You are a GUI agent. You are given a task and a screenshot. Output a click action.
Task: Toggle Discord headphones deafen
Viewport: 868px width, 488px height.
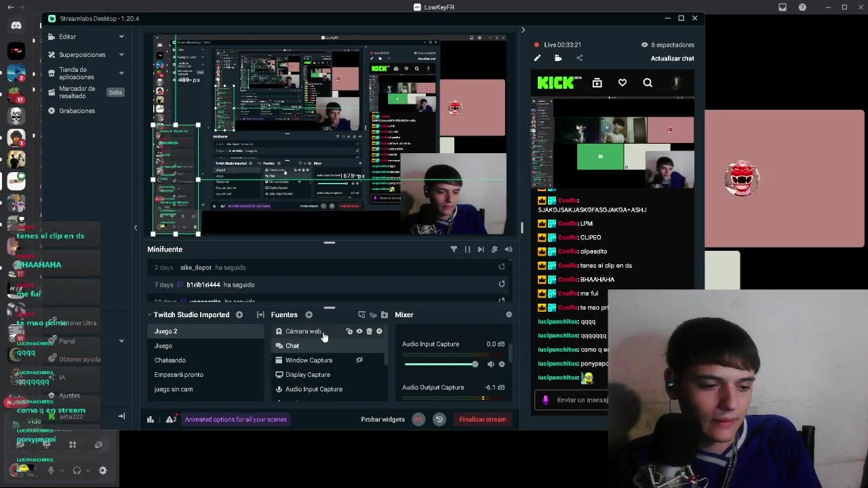coord(77,470)
